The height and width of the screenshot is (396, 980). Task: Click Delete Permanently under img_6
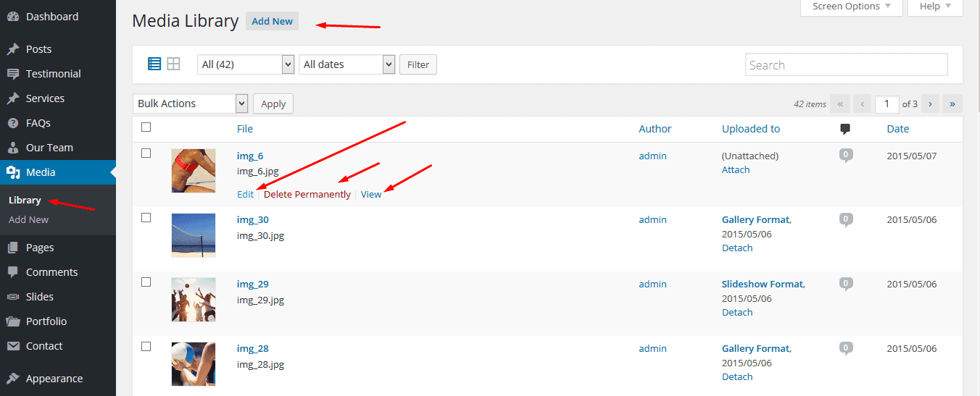coord(307,194)
